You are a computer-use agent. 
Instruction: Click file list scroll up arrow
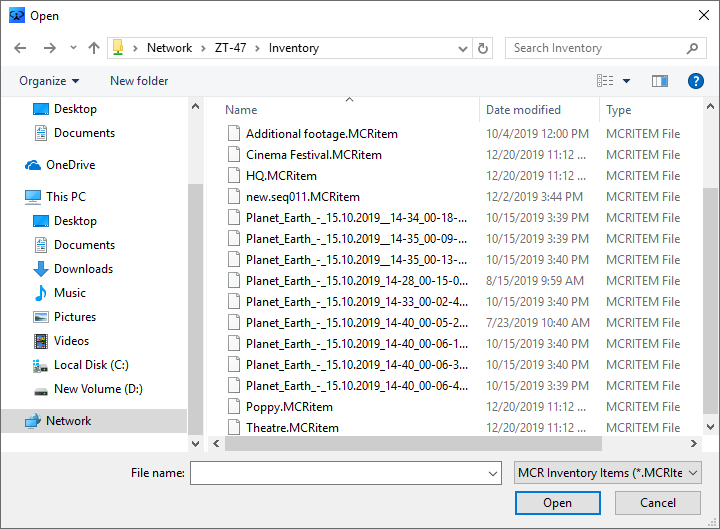(x=710, y=107)
